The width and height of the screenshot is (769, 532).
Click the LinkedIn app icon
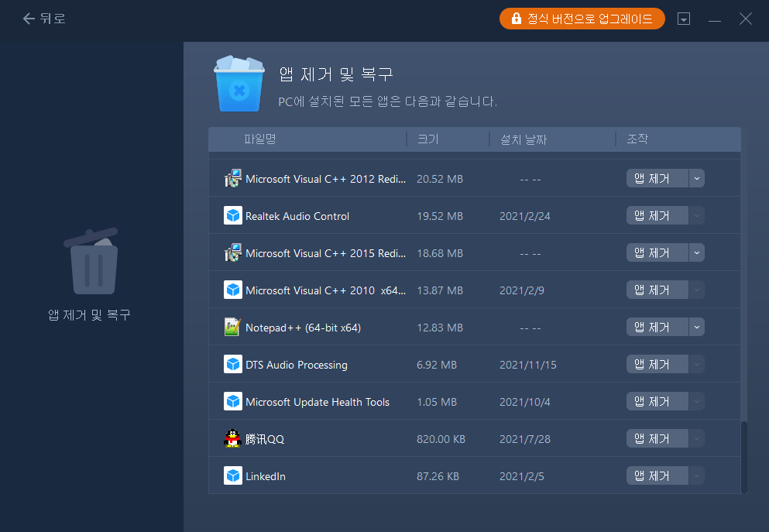click(x=232, y=475)
